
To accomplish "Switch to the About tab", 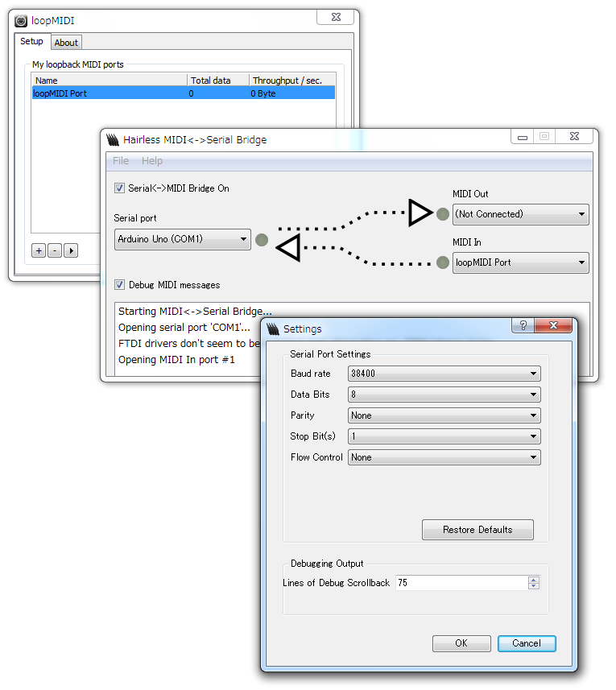I will (66, 43).
